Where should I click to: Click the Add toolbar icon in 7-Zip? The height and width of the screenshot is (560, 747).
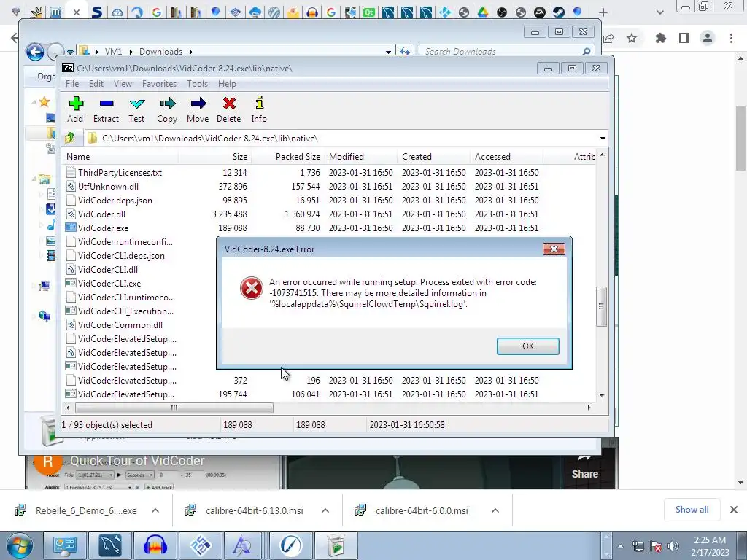75,109
